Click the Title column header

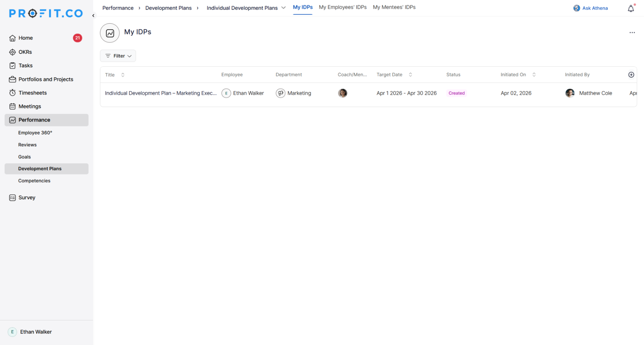coord(110,75)
